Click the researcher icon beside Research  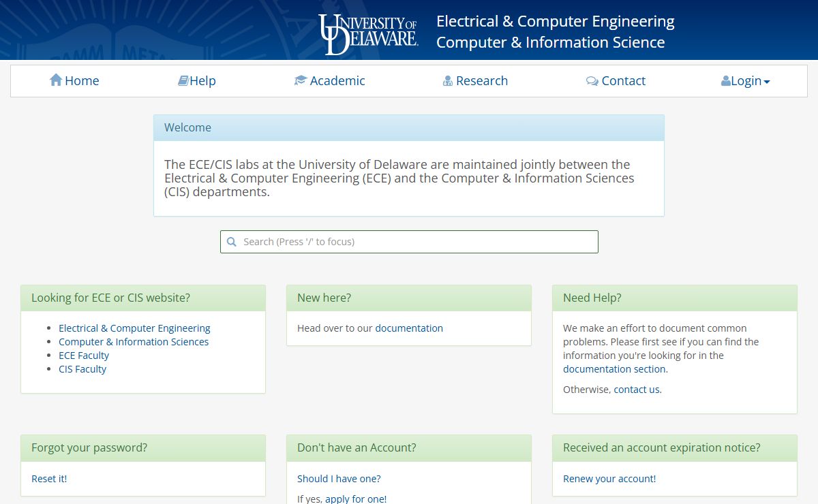pyautogui.click(x=448, y=81)
